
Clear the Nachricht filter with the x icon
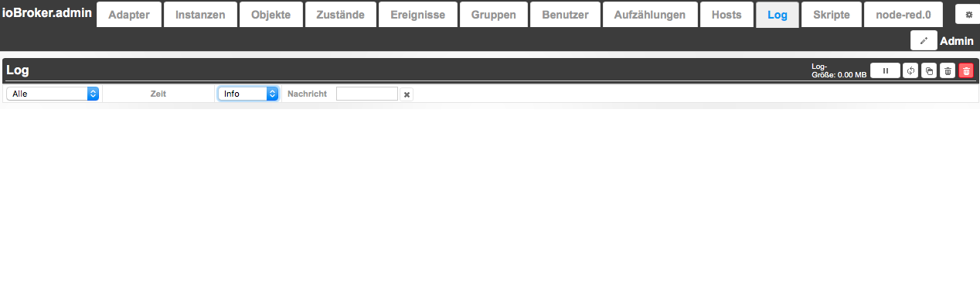407,94
